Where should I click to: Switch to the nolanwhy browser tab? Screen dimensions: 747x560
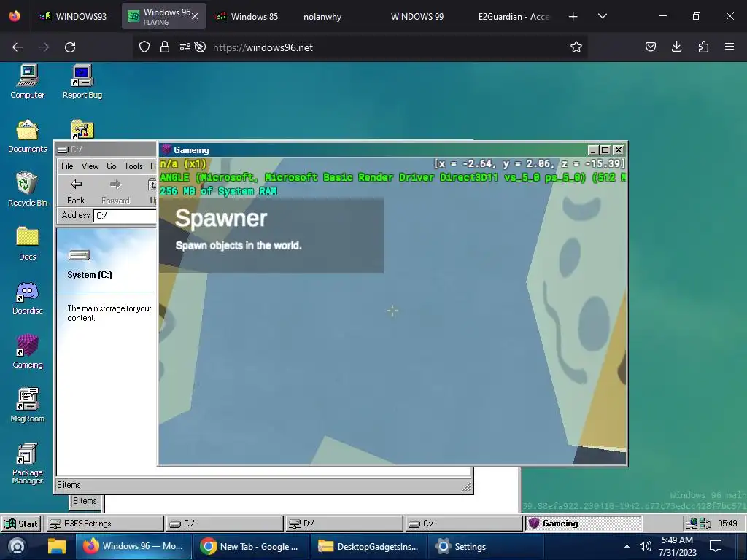tap(322, 16)
